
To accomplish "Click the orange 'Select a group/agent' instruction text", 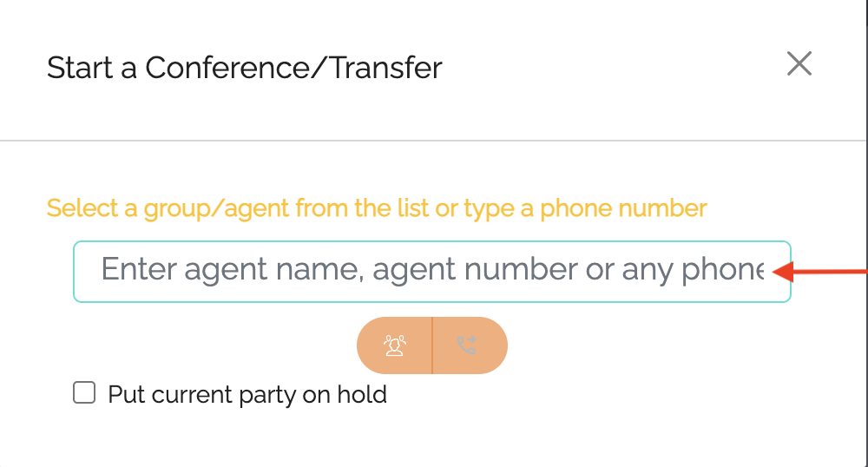I will [x=377, y=208].
